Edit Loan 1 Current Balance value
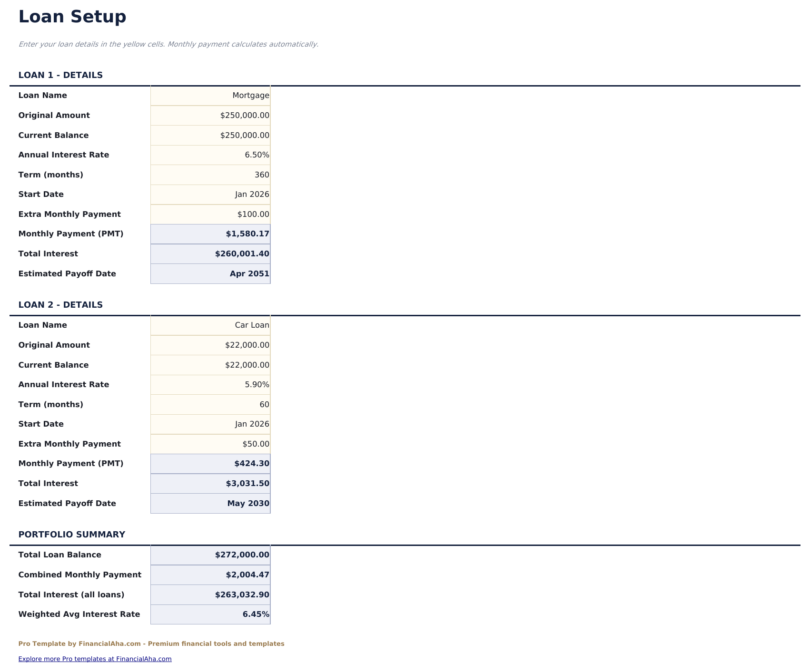The height and width of the screenshot is (672, 810). [210, 135]
